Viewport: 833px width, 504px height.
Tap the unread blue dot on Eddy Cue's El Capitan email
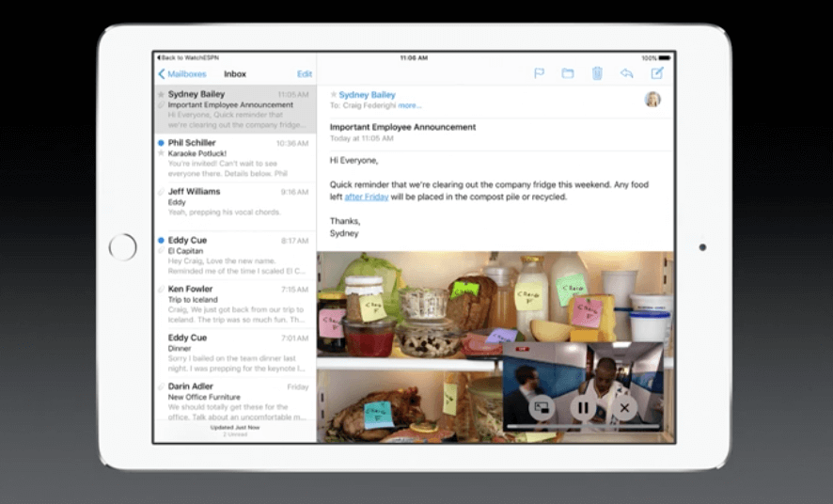click(161, 240)
